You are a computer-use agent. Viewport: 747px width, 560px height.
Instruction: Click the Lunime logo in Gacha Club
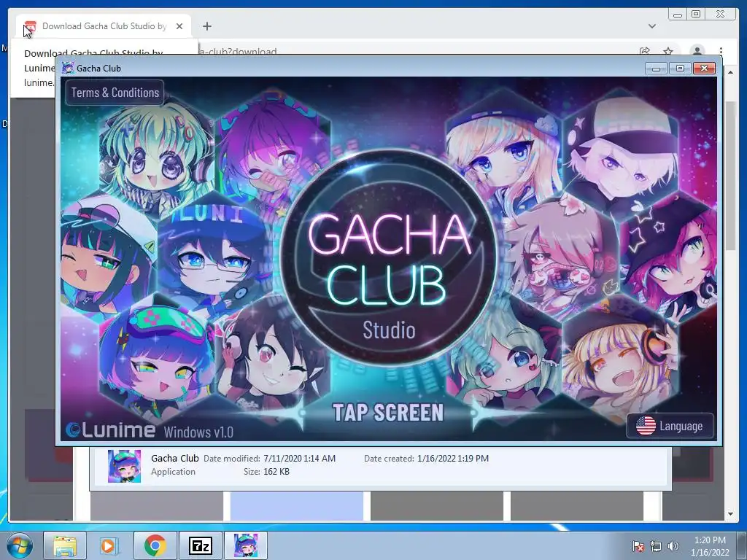tap(111, 430)
